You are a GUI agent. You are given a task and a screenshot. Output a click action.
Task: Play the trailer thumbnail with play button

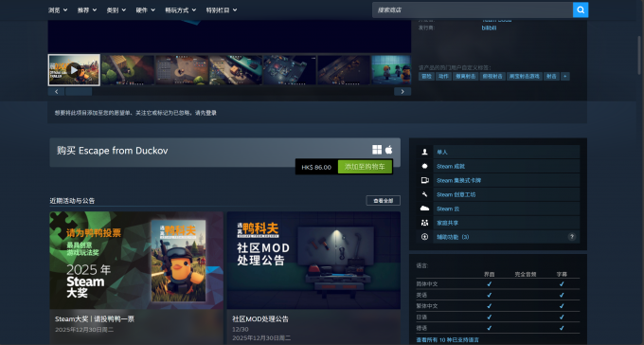point(74,70)
